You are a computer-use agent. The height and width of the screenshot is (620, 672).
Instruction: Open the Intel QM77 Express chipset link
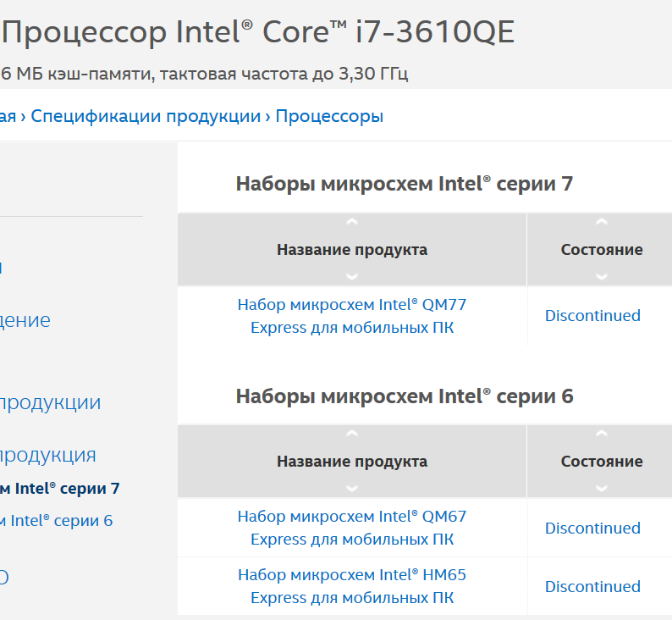352,316
